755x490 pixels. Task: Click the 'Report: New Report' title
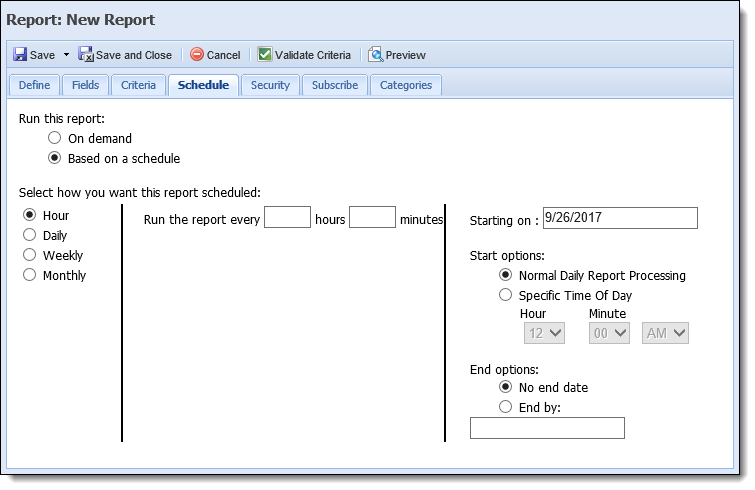tap(80, 20)
